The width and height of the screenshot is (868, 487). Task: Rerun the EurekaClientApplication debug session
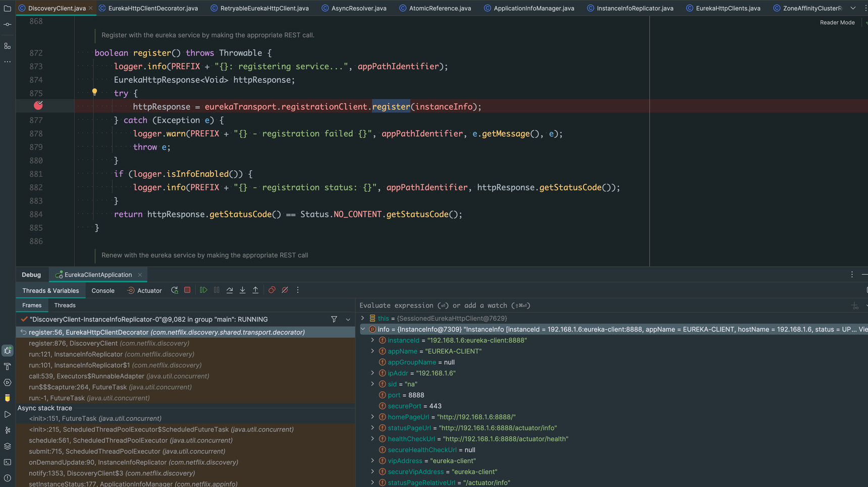coord(175,290)
